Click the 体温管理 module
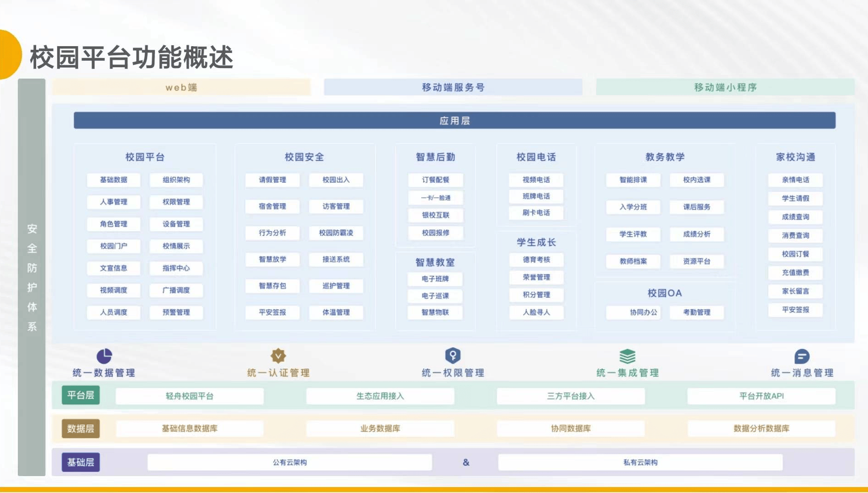The height and width of the screenshot is (493, 868). pos(336,313)
